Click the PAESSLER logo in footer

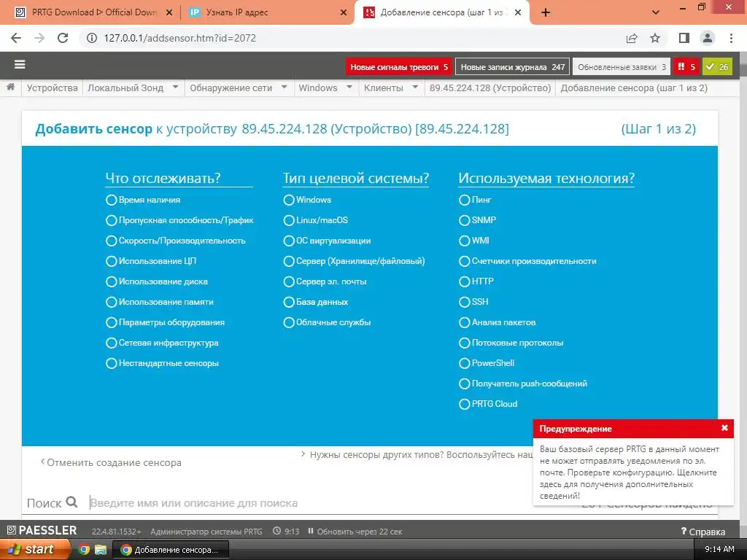pyautogui.click(x=42, y=531)
